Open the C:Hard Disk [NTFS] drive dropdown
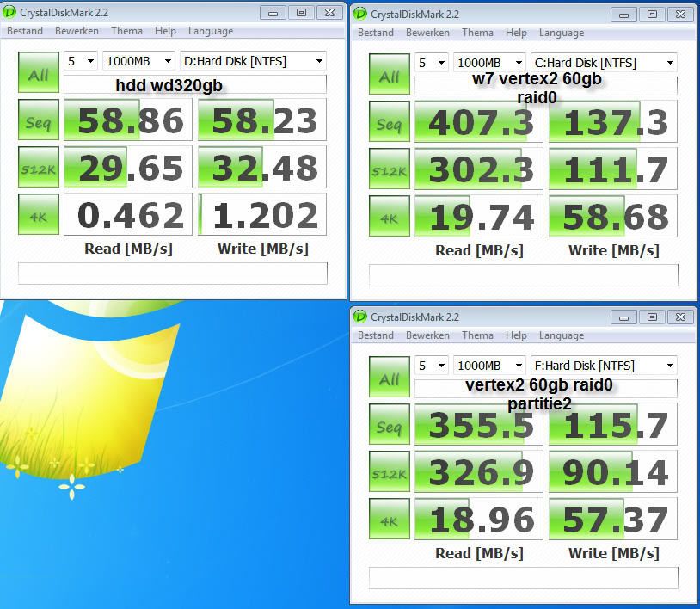 click(604, 63)
